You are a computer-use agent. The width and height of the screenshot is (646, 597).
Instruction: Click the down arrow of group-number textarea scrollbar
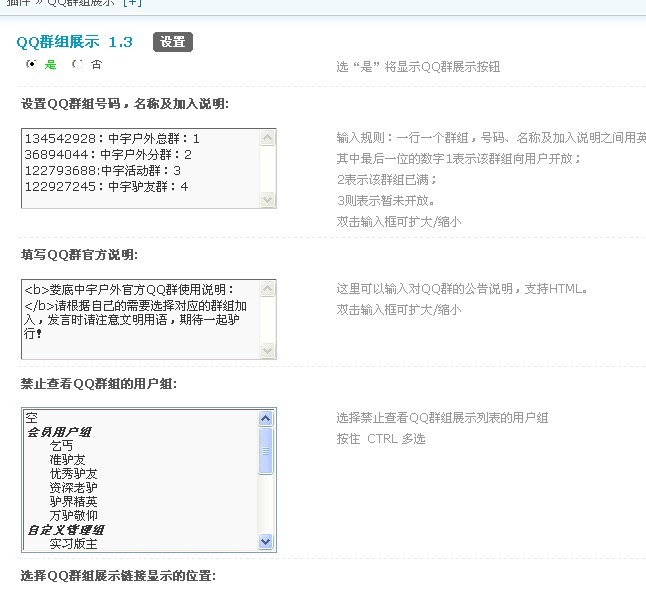point(267,199)
